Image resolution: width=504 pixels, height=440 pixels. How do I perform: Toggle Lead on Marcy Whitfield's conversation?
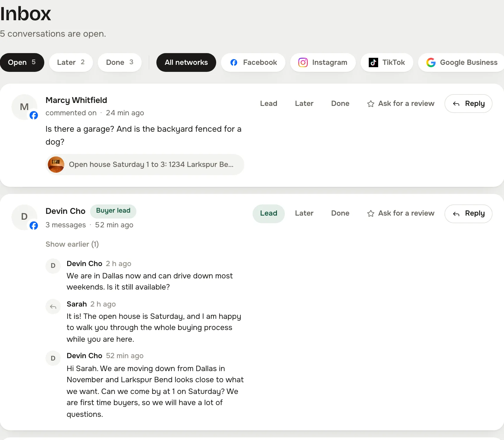pyautogui.click(x=269, y=104)
